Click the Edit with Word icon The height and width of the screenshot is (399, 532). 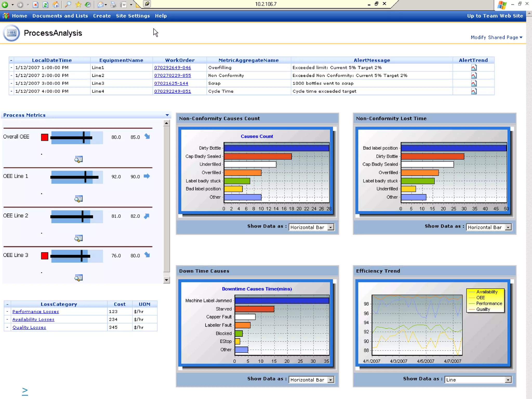pos(124,4)
